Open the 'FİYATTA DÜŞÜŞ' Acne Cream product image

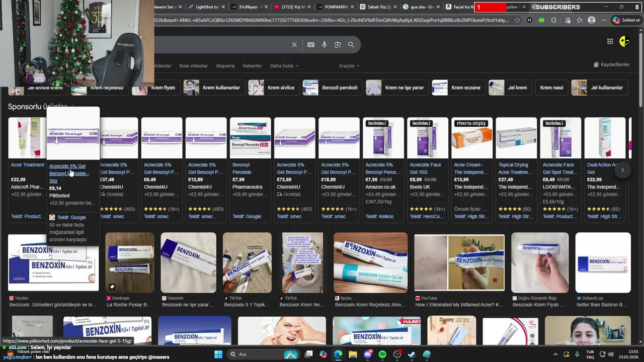click(471, 138)
